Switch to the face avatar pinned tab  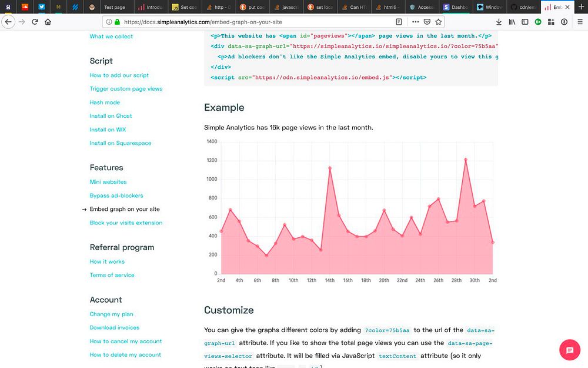point(92,6)
